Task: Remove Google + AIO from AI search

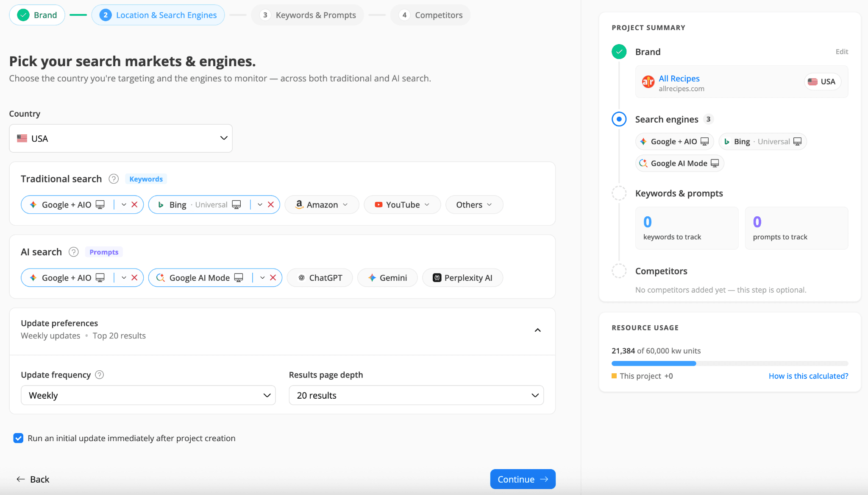Action: 134,278
